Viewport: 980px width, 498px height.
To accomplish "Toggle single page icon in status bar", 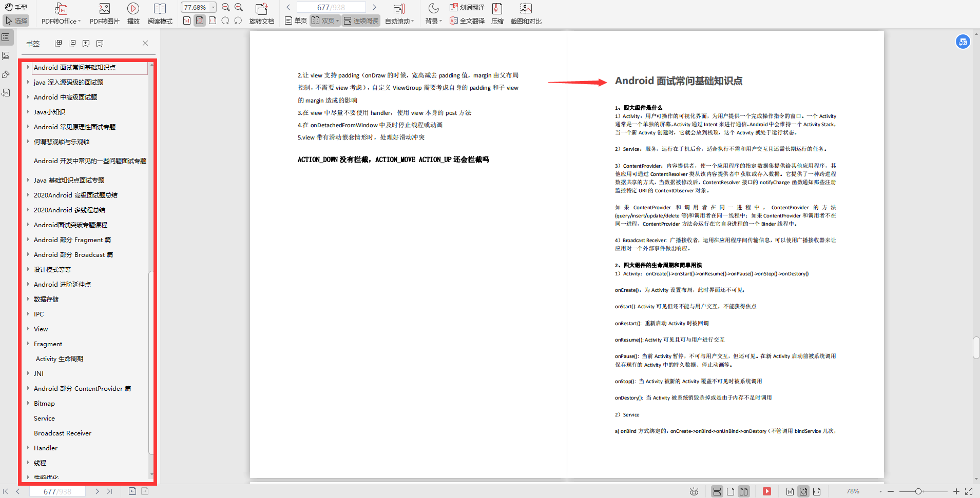I will [x=731, y=491].
